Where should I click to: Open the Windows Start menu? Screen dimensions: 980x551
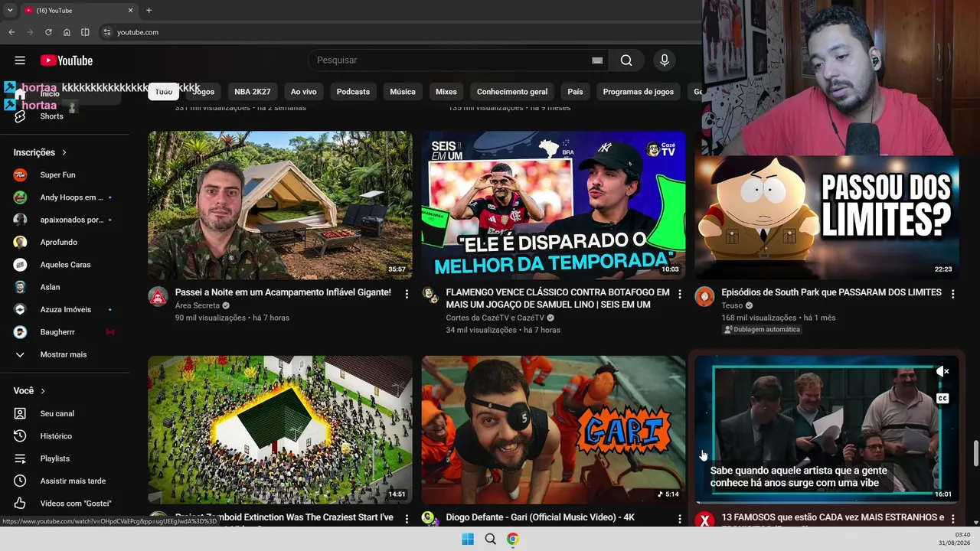coord(468,539)
